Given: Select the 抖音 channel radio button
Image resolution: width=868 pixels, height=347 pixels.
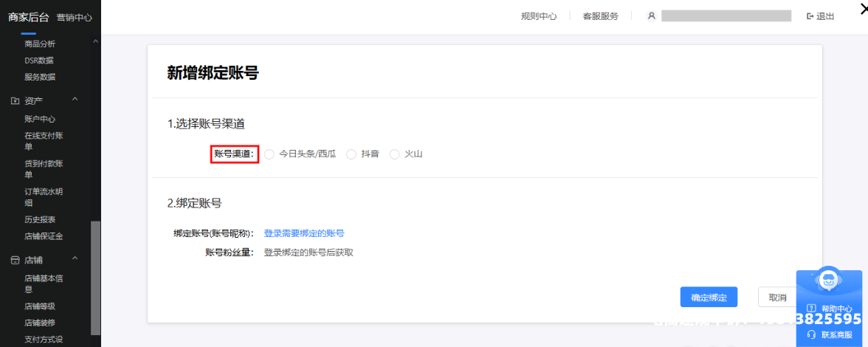Looking at the screenshot, I should [x=351, y=154].
